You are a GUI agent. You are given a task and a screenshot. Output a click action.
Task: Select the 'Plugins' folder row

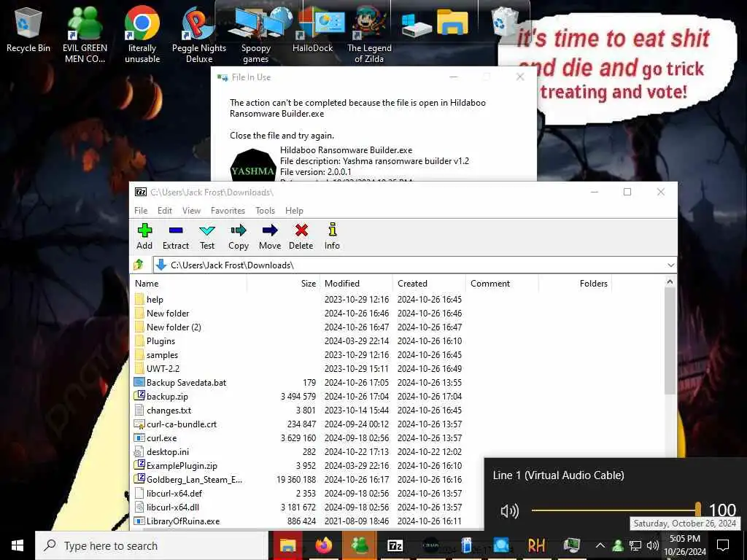pos(298,341)
